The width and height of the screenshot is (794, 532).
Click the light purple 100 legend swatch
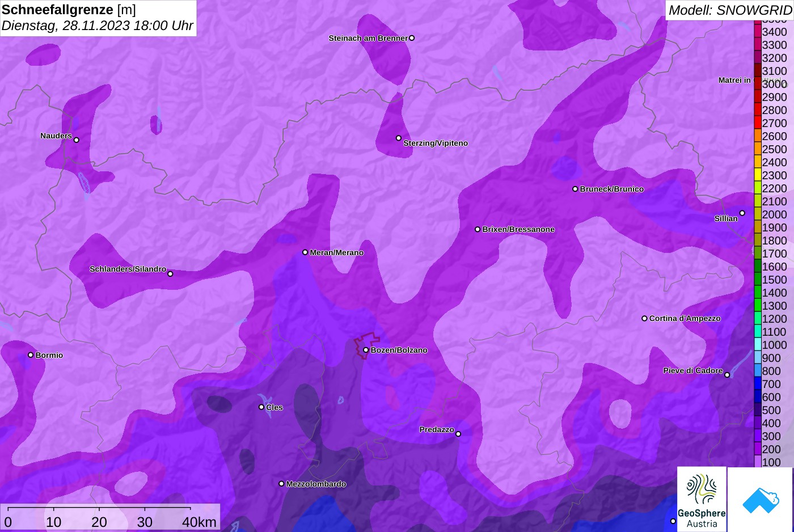click(757, 462)
